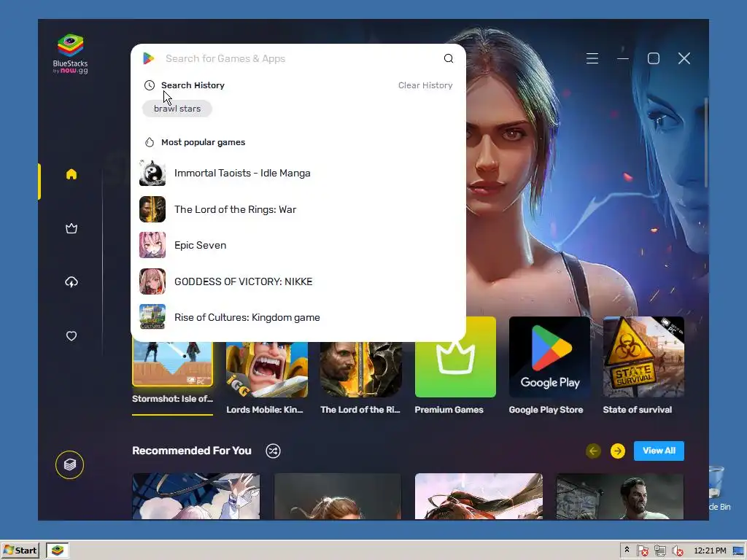Screen dimensions: 747x560
Task: Open Google Play Store tile
Action: tap(549, 366)
